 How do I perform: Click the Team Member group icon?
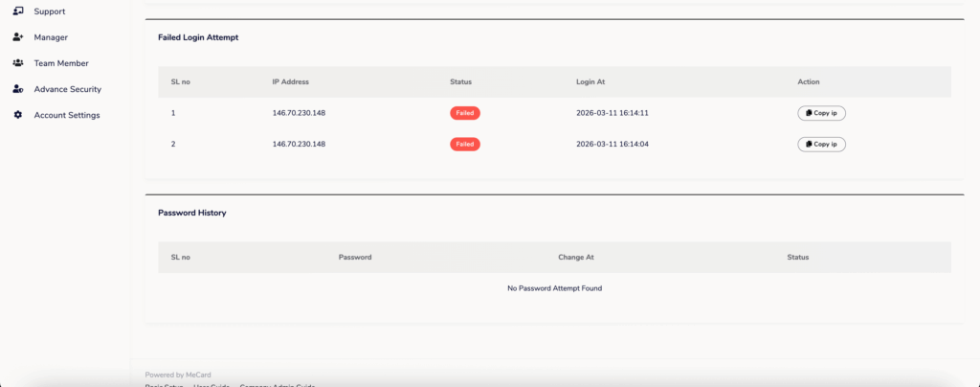pos(17,63)
